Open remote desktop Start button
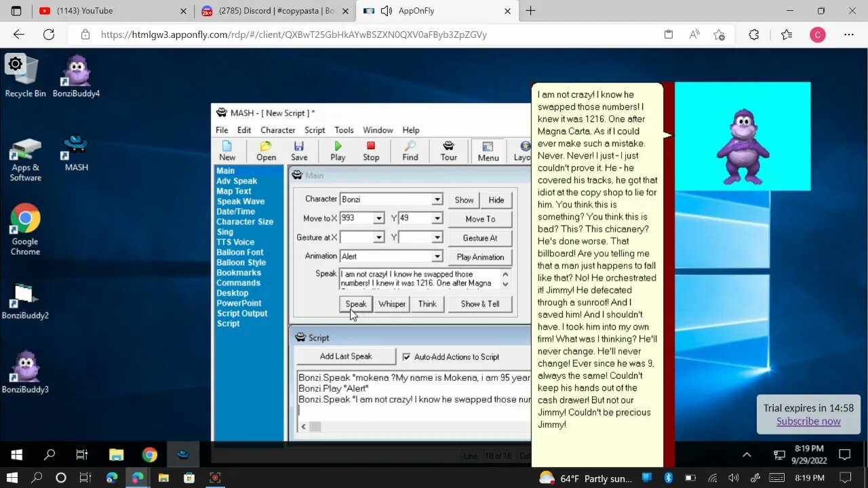 click(x=17, y=455)
